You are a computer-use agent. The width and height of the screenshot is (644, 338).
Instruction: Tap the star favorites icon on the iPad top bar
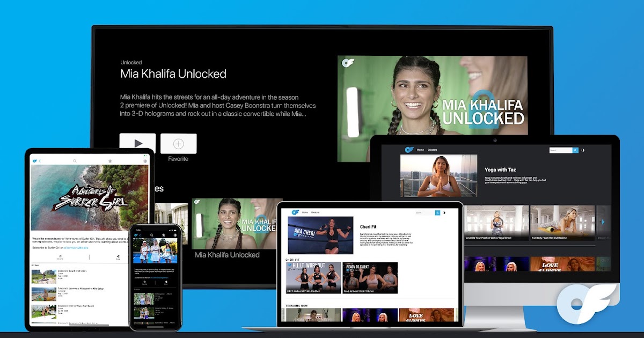(x=110, y=161)
